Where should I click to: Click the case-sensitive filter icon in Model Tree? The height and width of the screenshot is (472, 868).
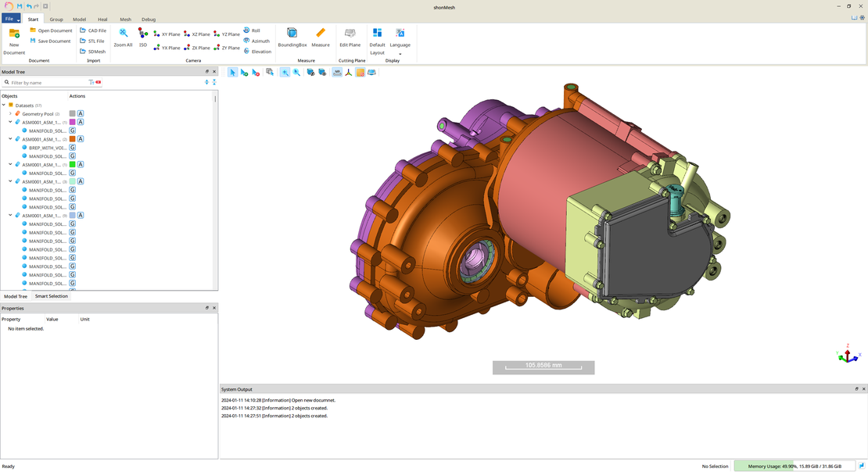tap(91, 83)
